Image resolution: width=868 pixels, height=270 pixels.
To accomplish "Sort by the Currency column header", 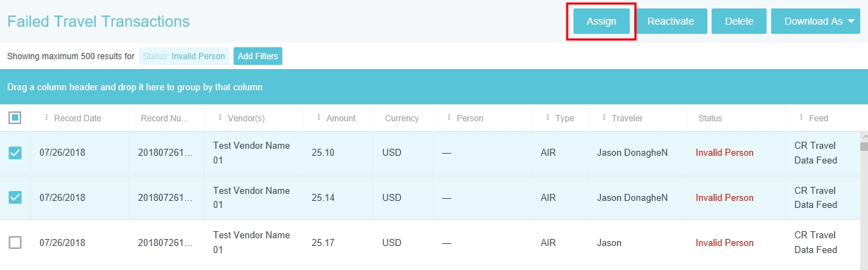I will pos(402,118).
